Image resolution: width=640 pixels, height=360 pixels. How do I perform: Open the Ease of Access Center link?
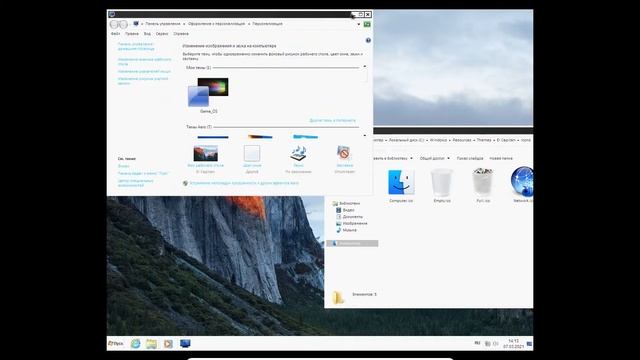point(136,183)
